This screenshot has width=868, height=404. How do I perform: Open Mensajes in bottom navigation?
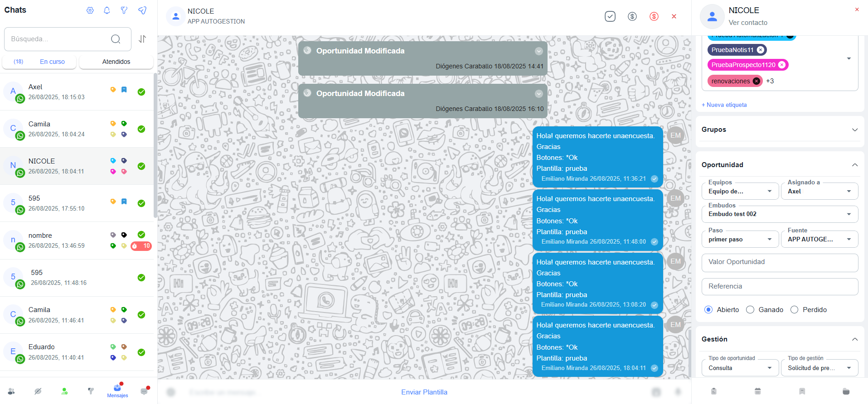coord(117,390)
